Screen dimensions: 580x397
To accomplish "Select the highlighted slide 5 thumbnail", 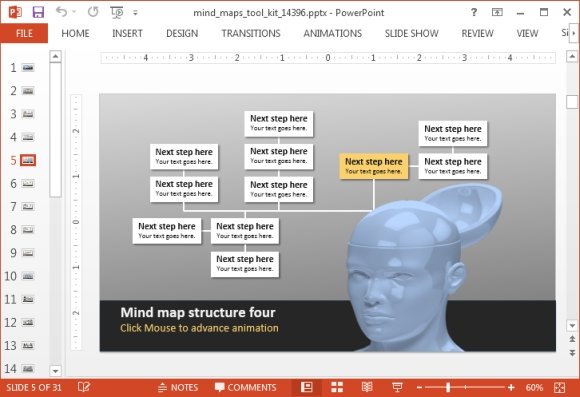I will (x=28, y=160).
